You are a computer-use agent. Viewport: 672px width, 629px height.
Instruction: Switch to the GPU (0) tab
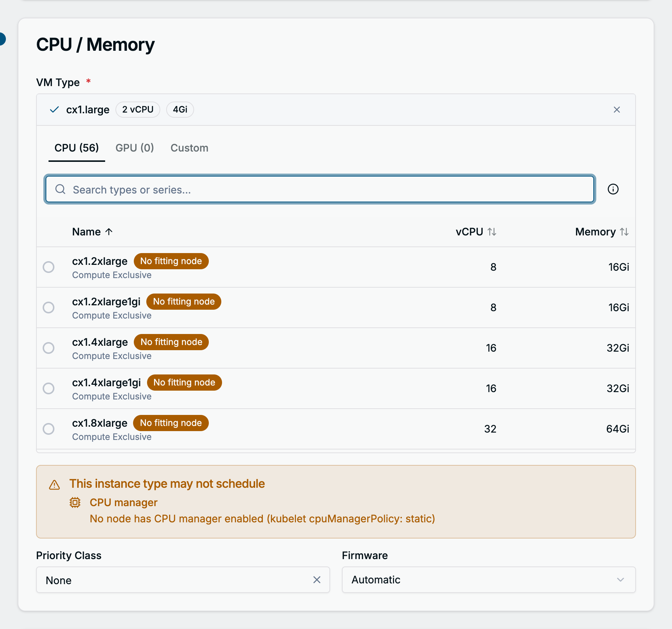pos(135,148)
